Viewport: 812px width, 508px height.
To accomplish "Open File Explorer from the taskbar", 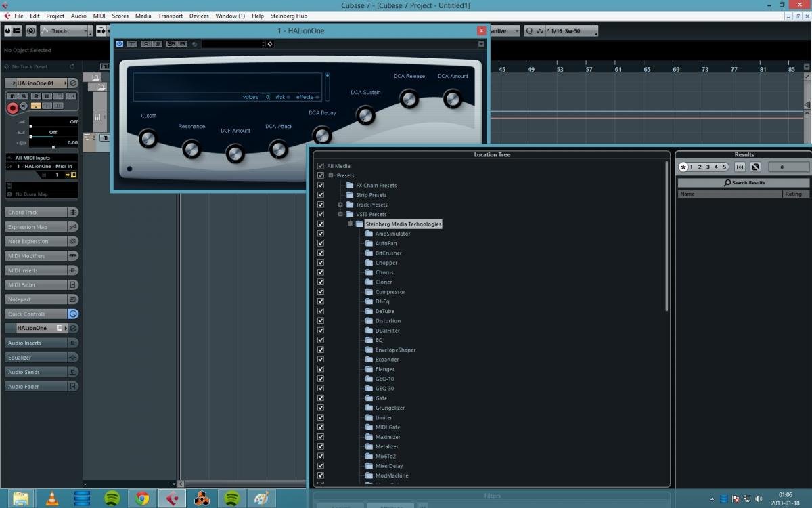I will [21, 499].
